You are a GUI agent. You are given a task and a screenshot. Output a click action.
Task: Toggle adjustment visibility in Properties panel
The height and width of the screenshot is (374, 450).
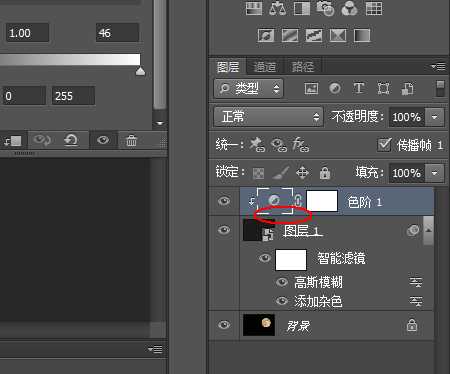coord(103,140)
